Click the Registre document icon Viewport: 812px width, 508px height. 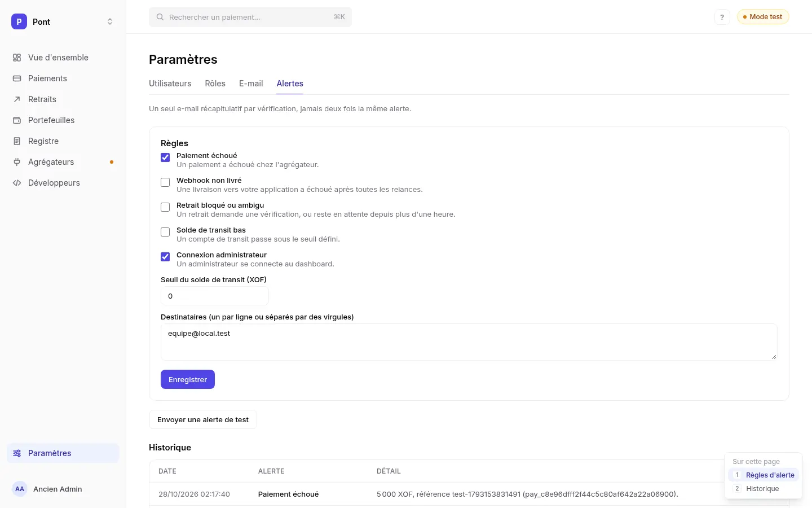tap(17, 141)
